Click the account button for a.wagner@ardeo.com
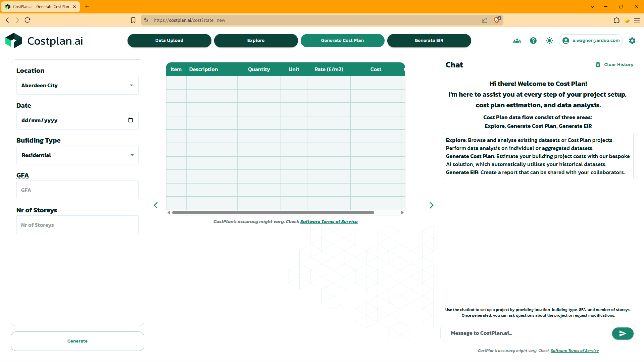644x362 pixels. (591, 40)
